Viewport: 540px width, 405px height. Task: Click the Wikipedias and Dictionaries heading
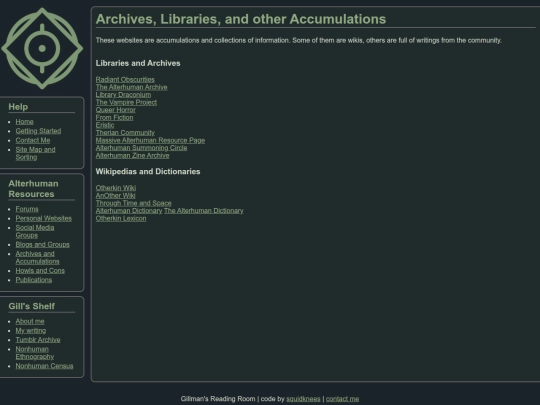(148, 172)
